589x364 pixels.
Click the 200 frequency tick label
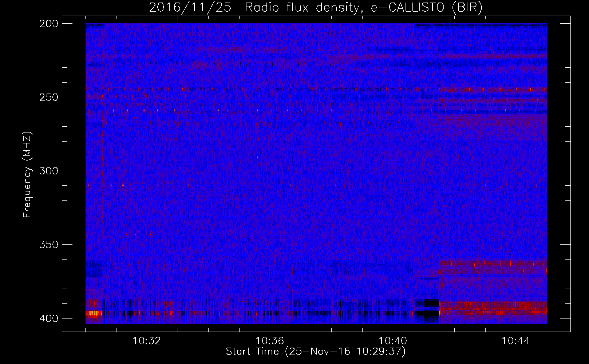48,24
